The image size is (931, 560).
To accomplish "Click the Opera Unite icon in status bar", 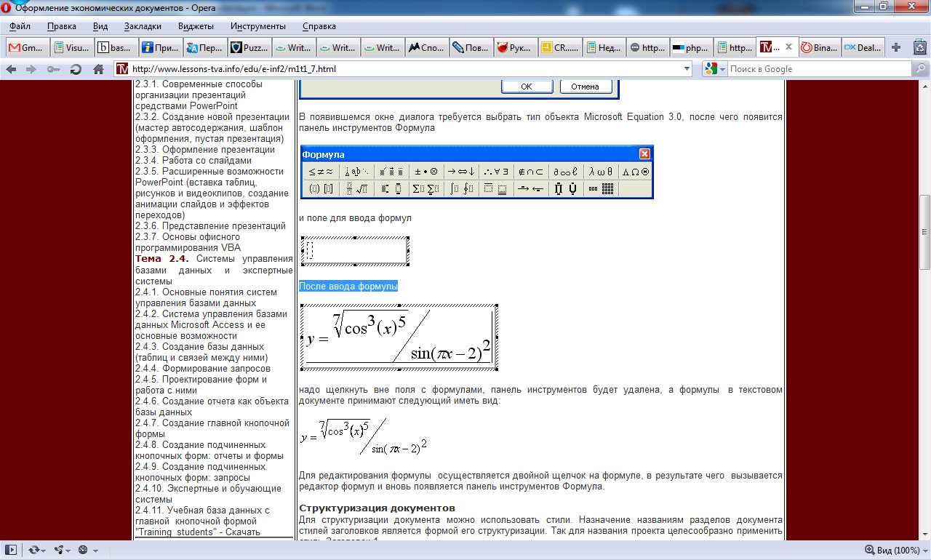I will pos(61,550).
